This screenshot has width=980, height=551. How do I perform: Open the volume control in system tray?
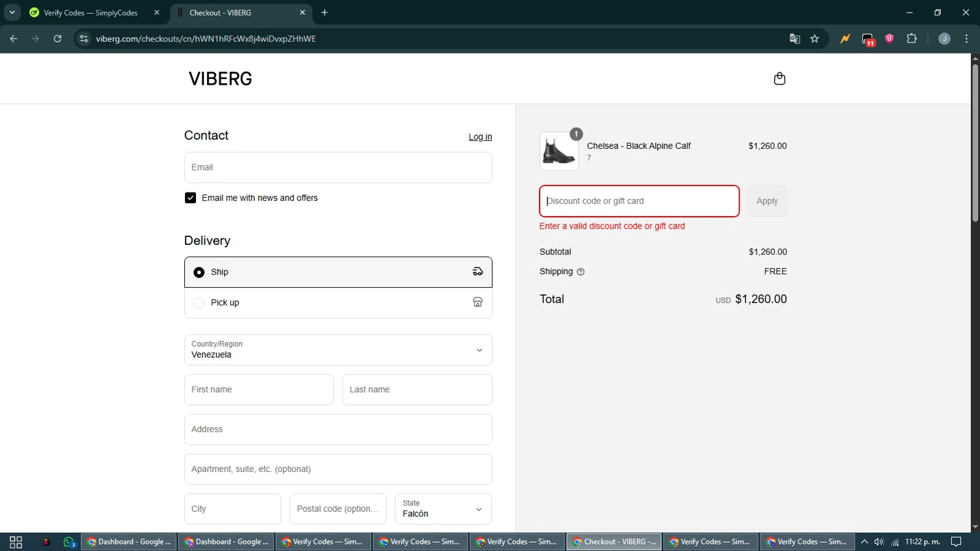[x=879, y=542]
